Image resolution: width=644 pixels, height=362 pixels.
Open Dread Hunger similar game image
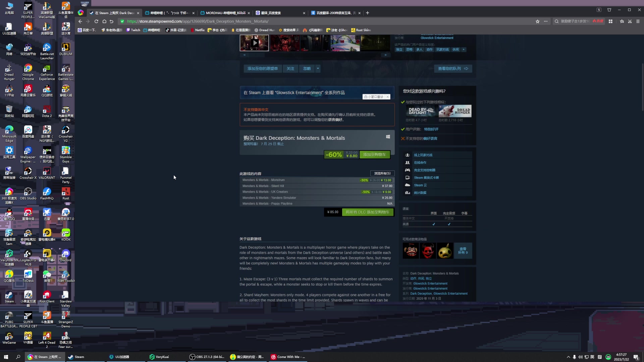[x=455, y=111]
